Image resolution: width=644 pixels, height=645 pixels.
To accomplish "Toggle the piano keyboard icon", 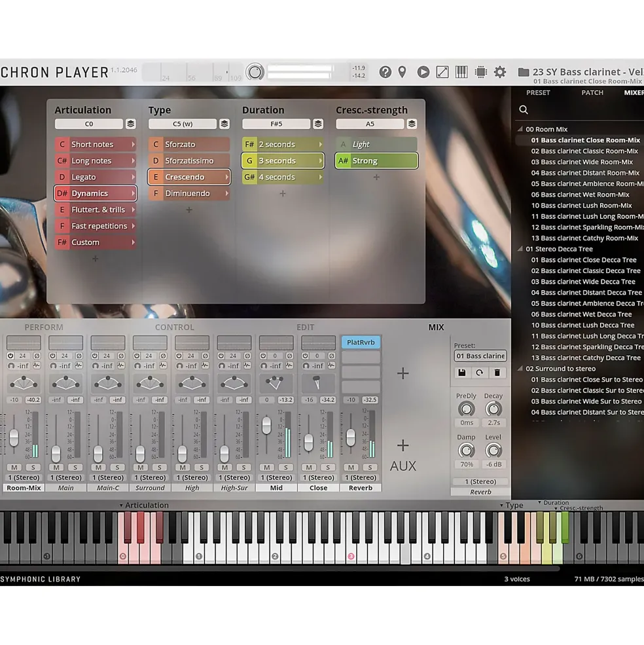I will tap(461, 73).
